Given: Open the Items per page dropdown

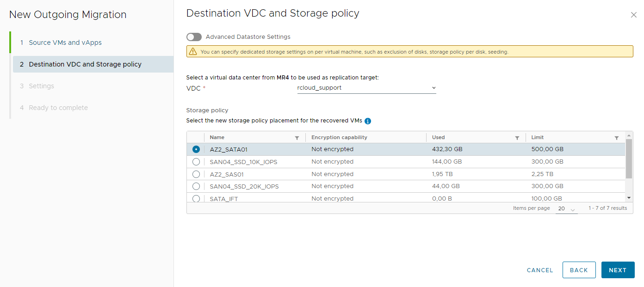Looking at the screenshot, I should click(567, 209).
